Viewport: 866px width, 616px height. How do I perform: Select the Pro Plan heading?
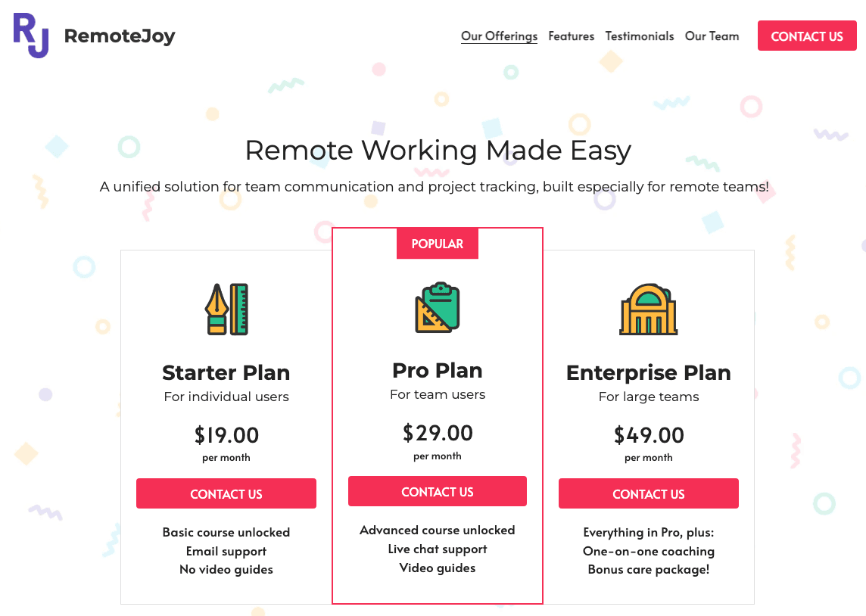coord(438,370)
